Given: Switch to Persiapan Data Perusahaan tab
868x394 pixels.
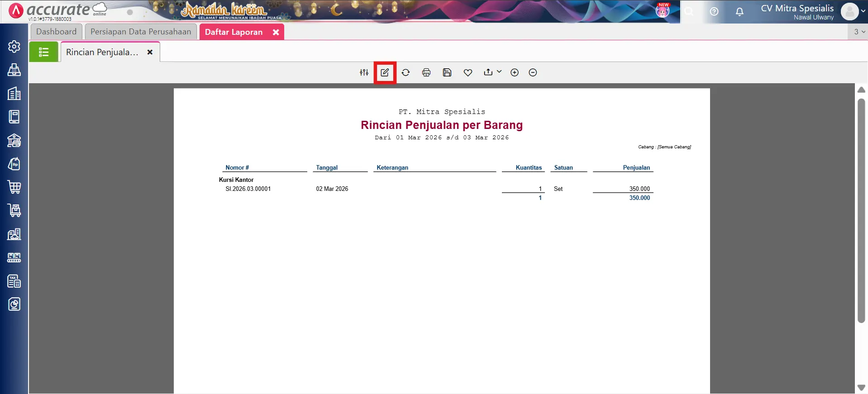Looking at the screenshot, I should click(x=141, y=32).
